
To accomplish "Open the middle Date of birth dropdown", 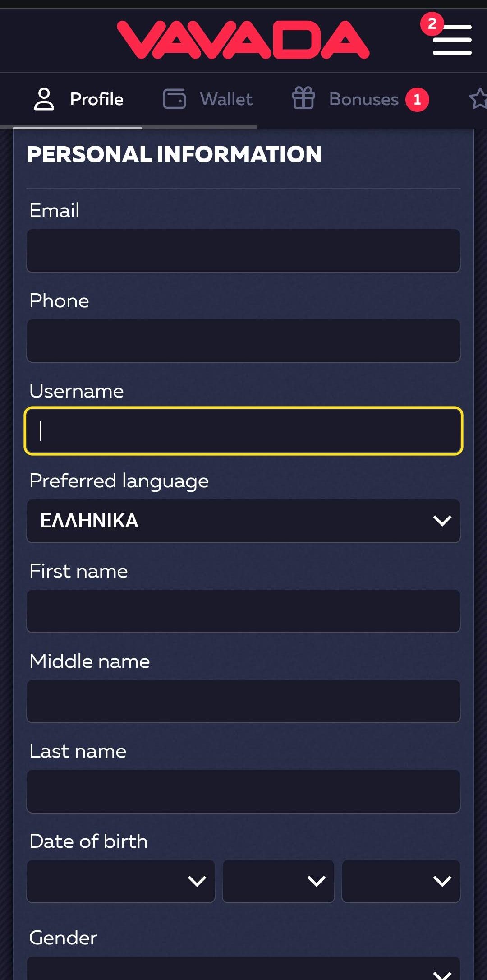I will (x=278, y=881).
